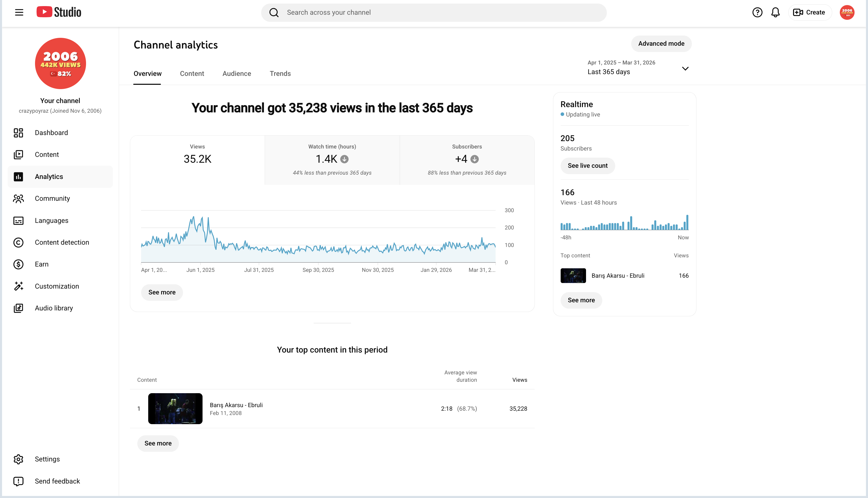Image resolution: width=868 pixels, height=498 pixels.
Task: Switch to the Audience tab
Action: point(237,74)
